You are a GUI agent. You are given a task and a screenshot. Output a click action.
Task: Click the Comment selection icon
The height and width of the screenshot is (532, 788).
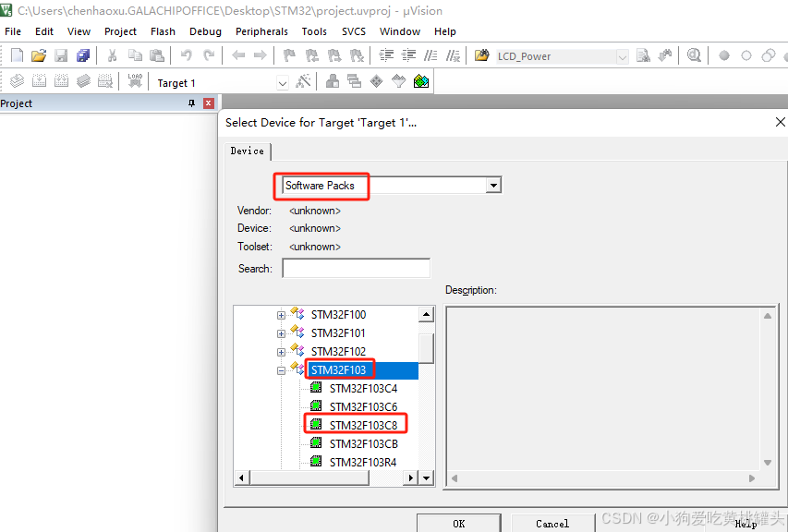tap(430, 55)
